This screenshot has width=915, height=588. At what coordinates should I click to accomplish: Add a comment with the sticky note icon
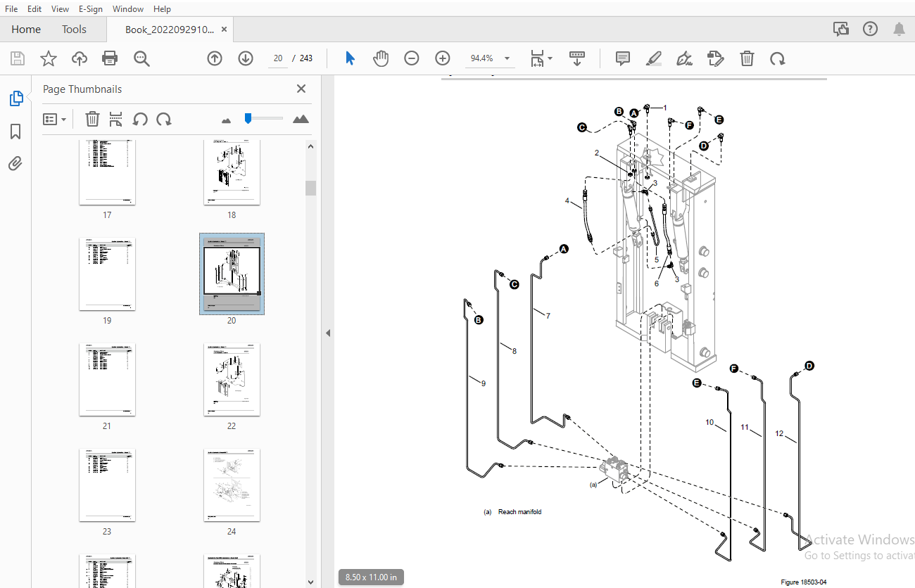tap(623, 58)
